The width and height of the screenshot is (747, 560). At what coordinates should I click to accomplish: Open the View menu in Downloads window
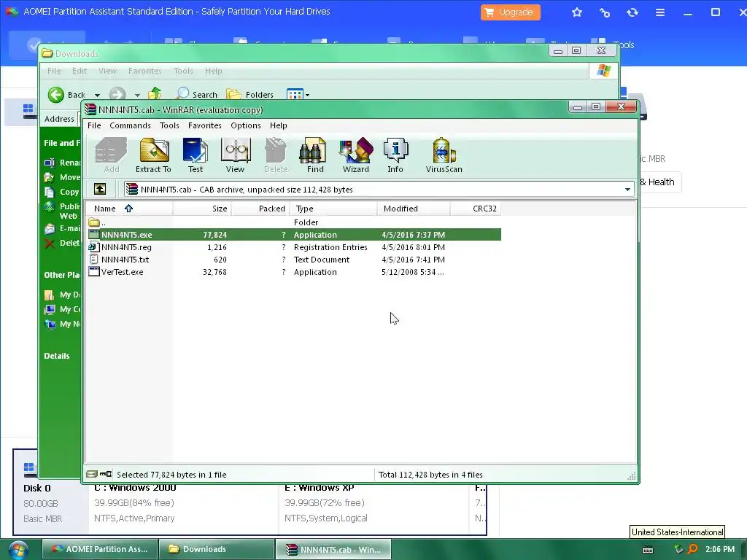tap(107, 71)
